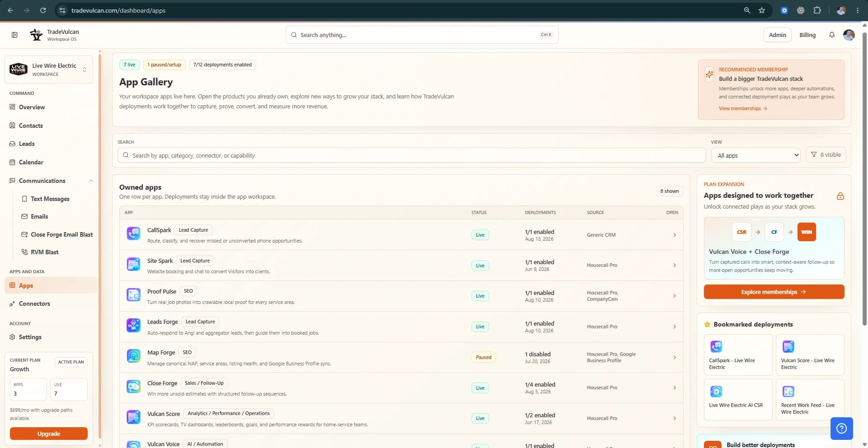Click the Leads Forge app icon
This screenshot has width=868, height=448.
[x=133, y=325]
